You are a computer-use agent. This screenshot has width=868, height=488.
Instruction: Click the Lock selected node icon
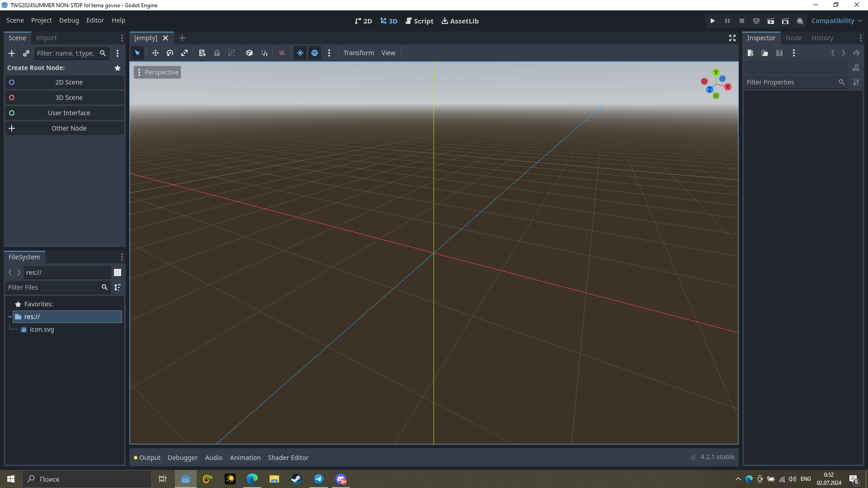[x=217, y=53]
